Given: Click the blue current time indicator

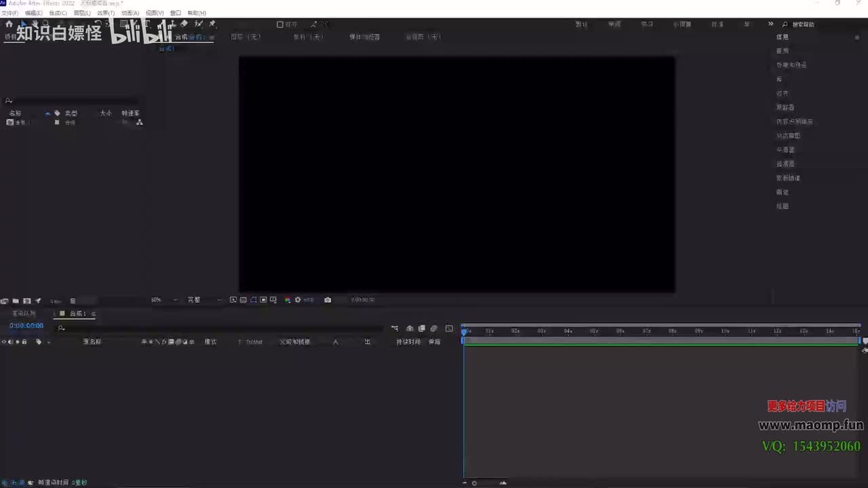Looking at the screenshot, I should pos(464,331).
